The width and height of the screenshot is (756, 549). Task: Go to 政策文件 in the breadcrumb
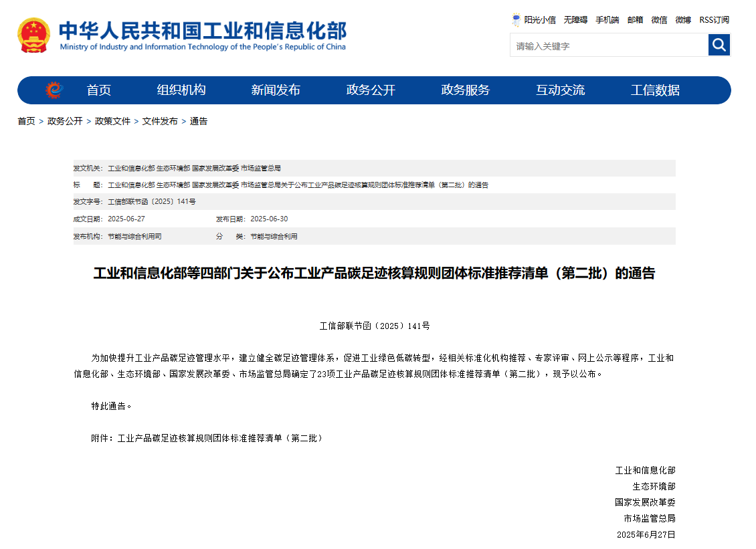point(113,121)
